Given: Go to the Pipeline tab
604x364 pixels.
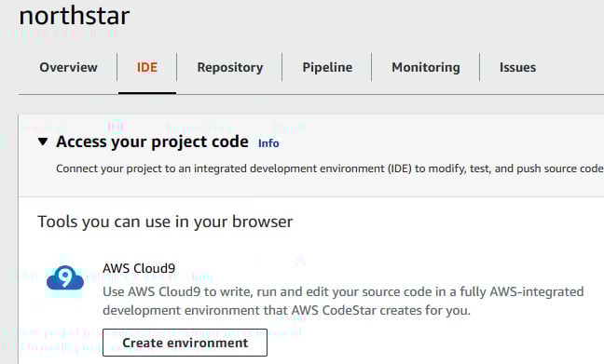Looking at the screenshot, I should (x=327, y=67).
